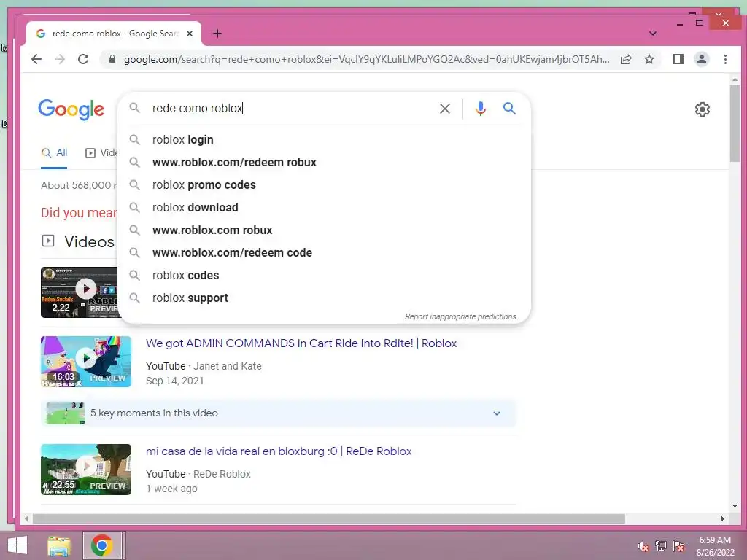Image resolution: width=747 pixels, height=560 pixels.
Task: Bookmark this page with the star icon
Action: coord(649,59)
